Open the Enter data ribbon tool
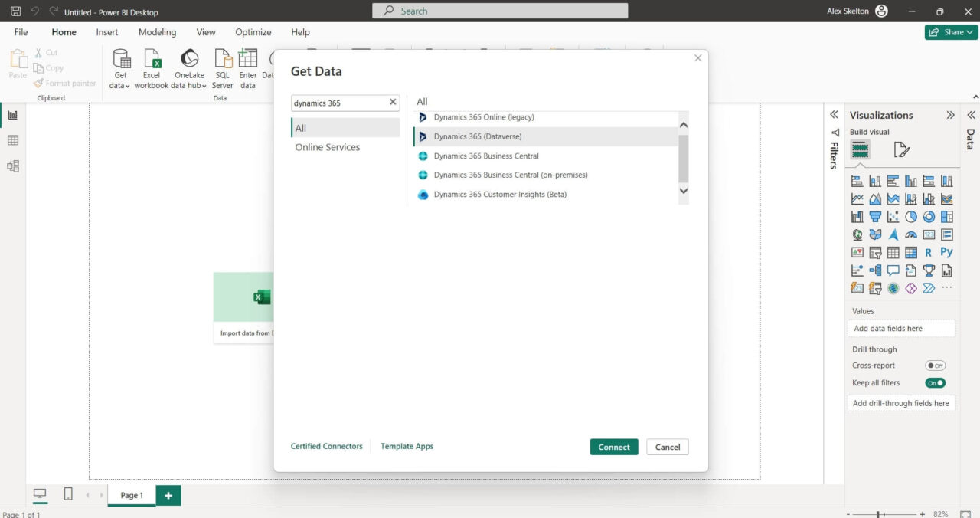The width and height of the screenshot is (980, 518). coord(248,69)
